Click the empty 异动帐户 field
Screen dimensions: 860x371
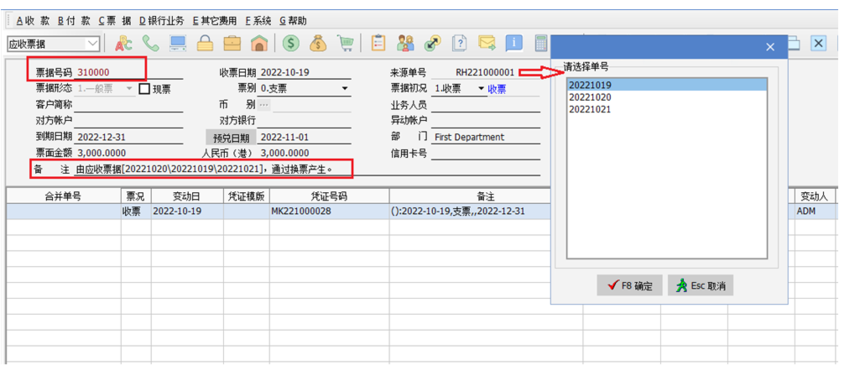(486, 121)
